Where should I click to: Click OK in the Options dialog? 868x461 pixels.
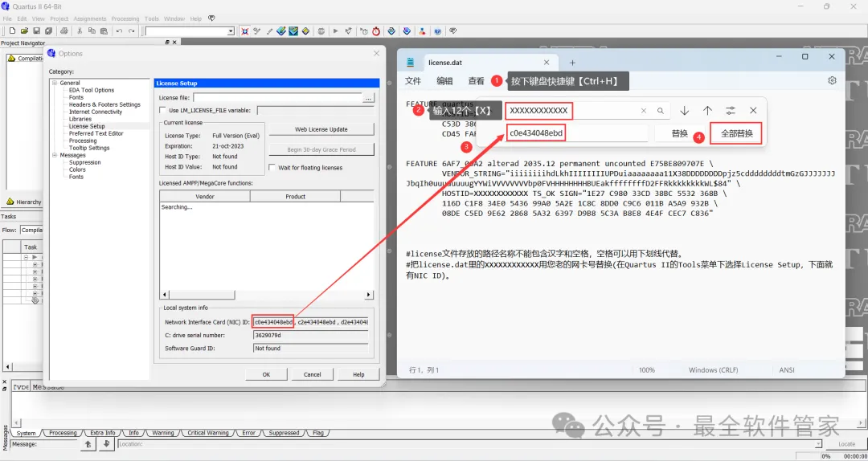[266, 375]
